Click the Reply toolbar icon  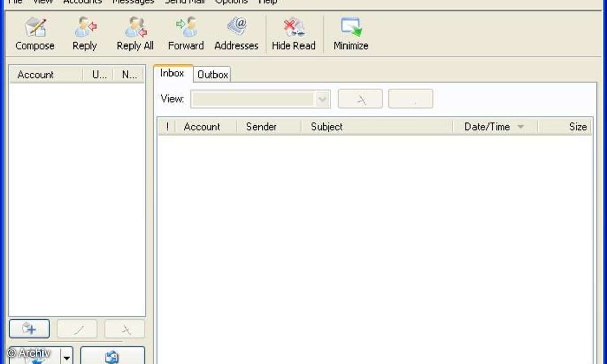point(84,28)
